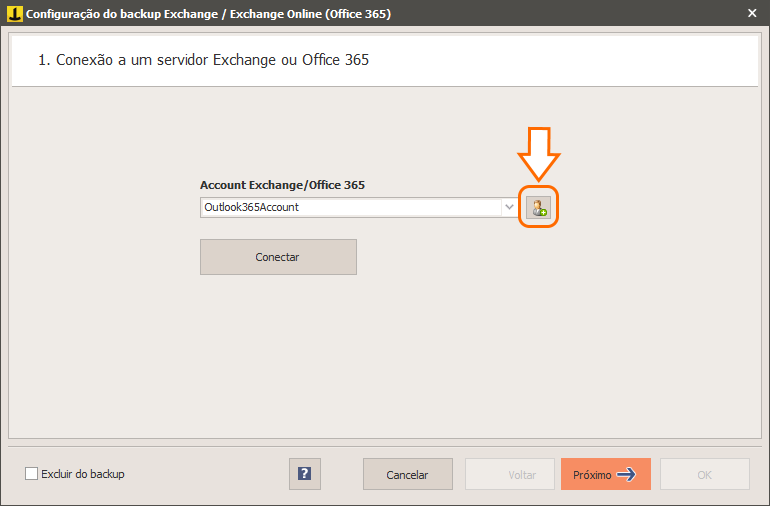
Task: Click the greyed OK button
Action: tap(705, 474)
